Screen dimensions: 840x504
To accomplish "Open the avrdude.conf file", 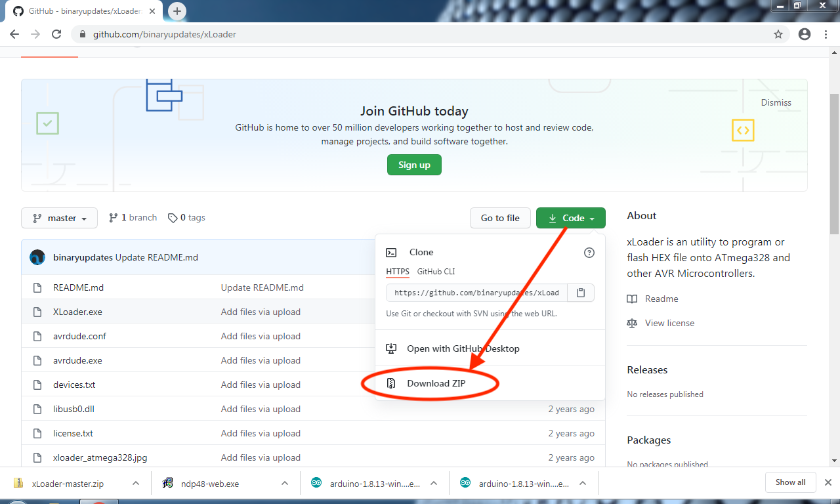I will point(79,336).
